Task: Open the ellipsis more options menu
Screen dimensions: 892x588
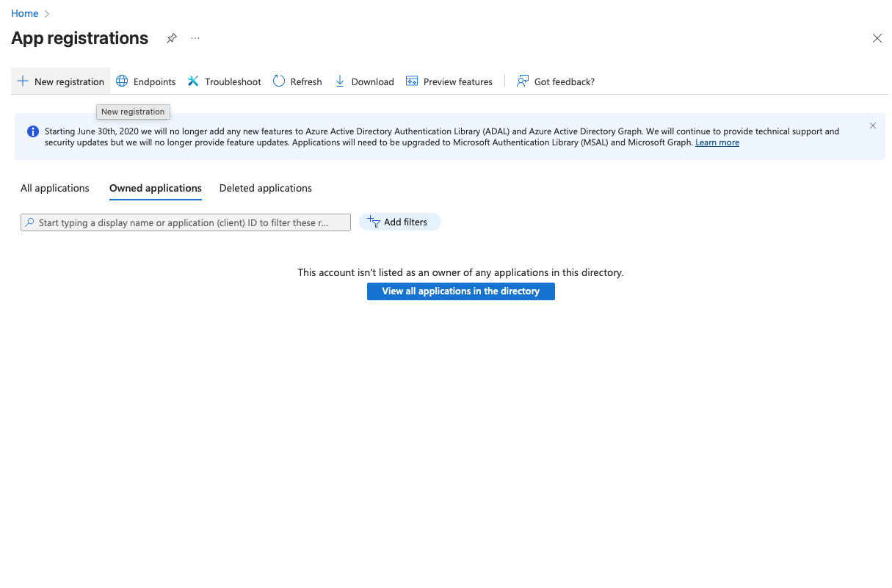Action: tap(195, 38)
